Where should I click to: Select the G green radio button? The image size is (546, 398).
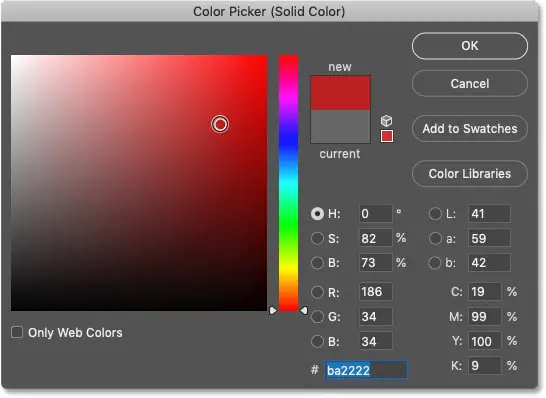(x=317, y=317)
